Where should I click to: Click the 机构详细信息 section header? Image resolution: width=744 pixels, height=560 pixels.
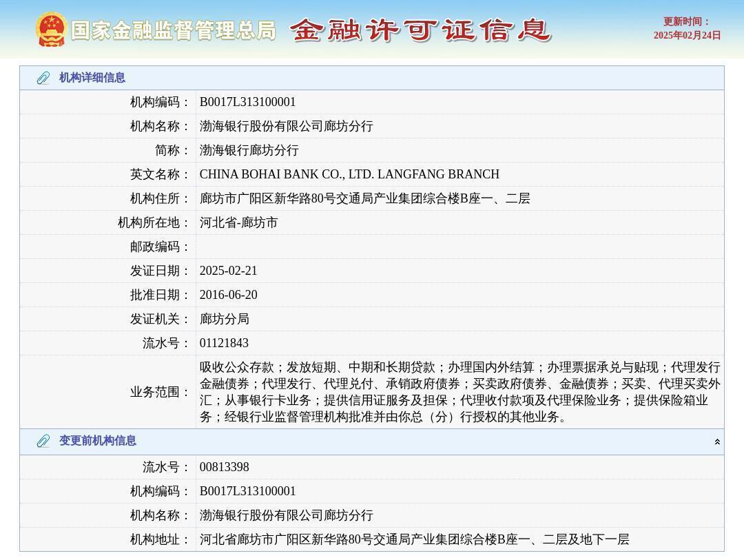tap(92, 78)
